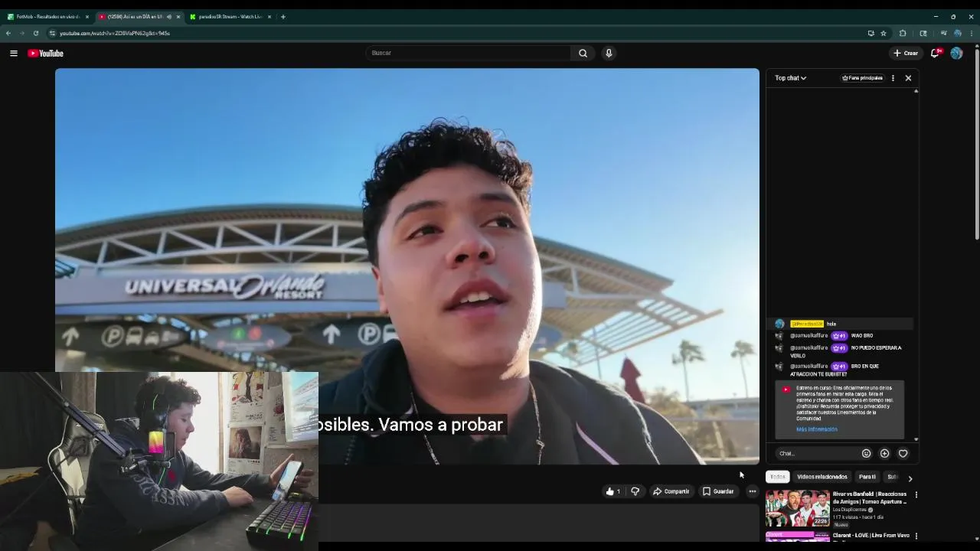Open the Chrome profile avatar
The image size is (980, 551).
pyautogui.click(x=958, y=33)
